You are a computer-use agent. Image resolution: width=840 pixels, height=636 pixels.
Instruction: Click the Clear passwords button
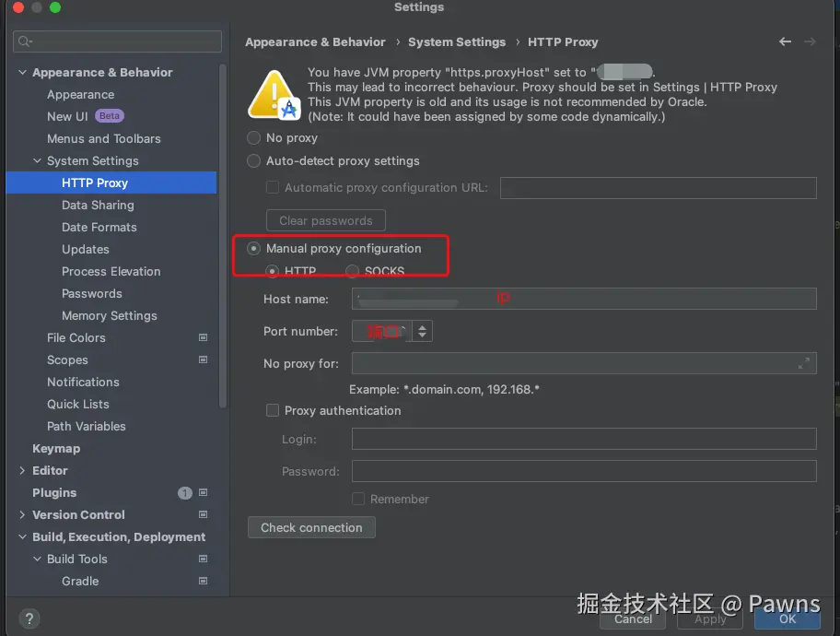pos(326,220)
